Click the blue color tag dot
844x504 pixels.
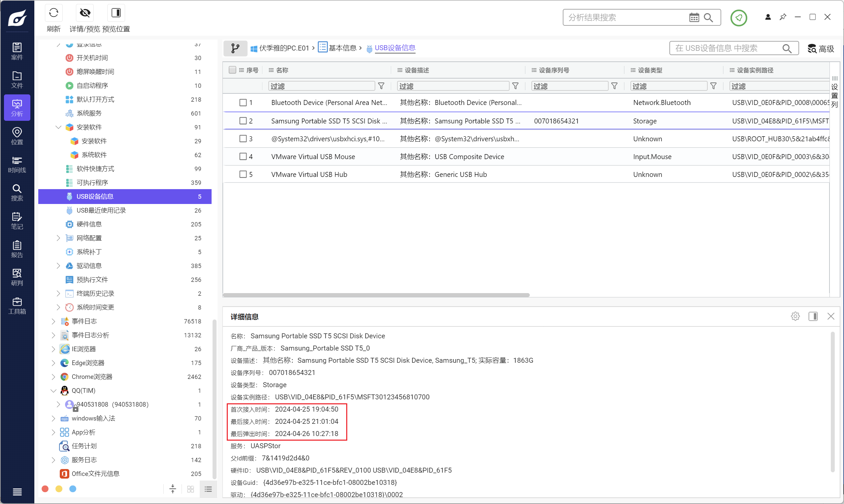(x=73, y=489)
